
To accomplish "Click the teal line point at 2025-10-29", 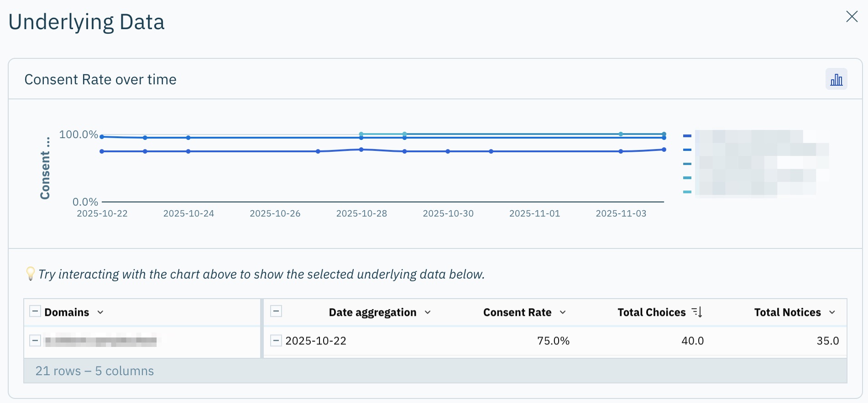I will [405, 134].
